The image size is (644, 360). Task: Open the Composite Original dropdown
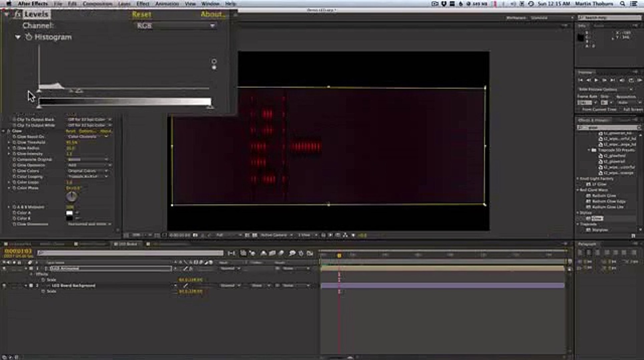click(88, 159)
